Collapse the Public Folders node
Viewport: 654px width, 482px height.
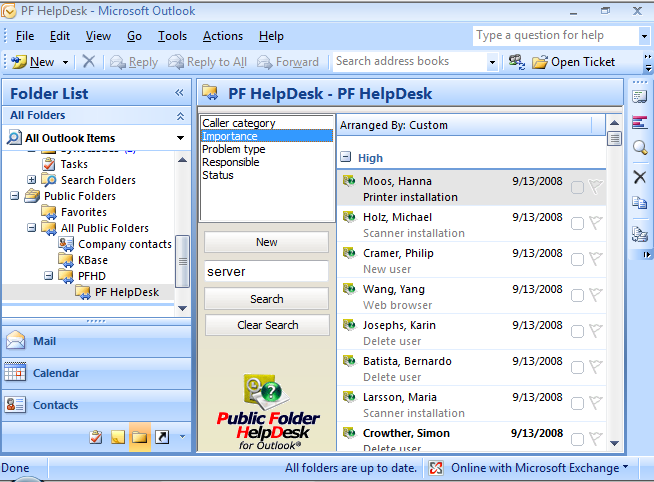(x=15, y=196)
